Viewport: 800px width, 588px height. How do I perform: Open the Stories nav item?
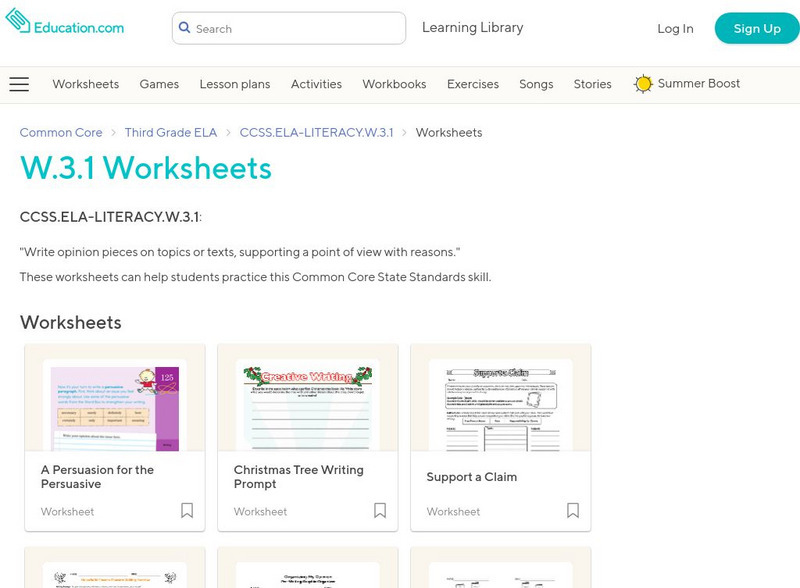592,84
